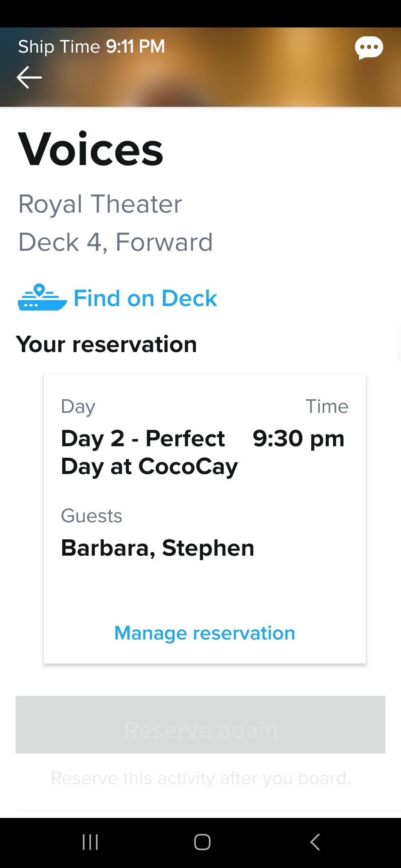Tap the guests Barbara, Stephen text

click(x=157, y=548)
